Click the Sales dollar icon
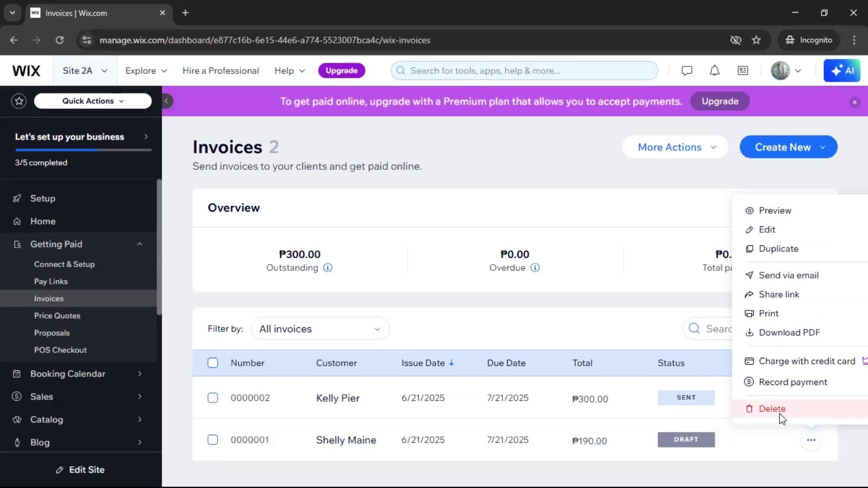Image resolution: width=868 pixels, height=488 pixels. point(17,396)
